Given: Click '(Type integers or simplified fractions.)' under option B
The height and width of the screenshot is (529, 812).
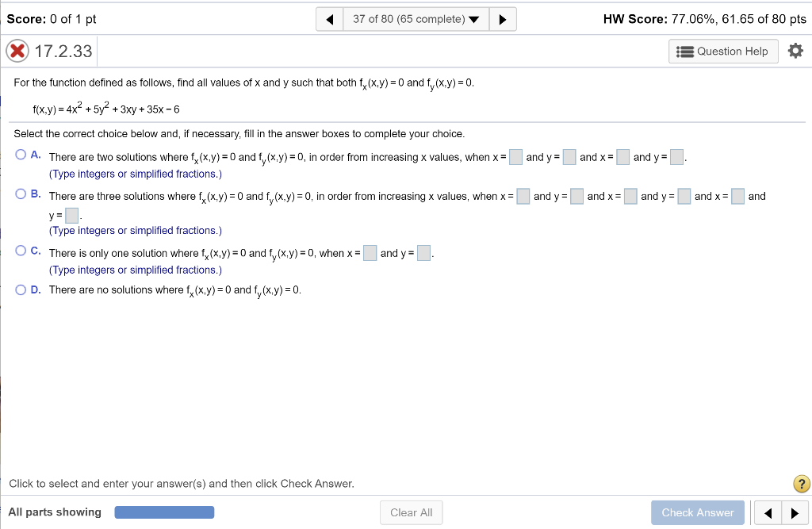Looking at the screenshot, I should (135, 231).
